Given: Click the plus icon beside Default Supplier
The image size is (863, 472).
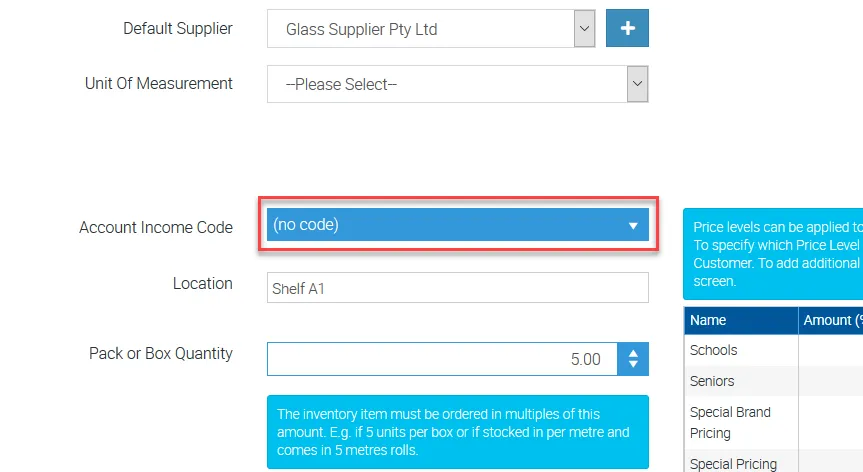Looking at the screenshot, I should (x=627, y=29).
